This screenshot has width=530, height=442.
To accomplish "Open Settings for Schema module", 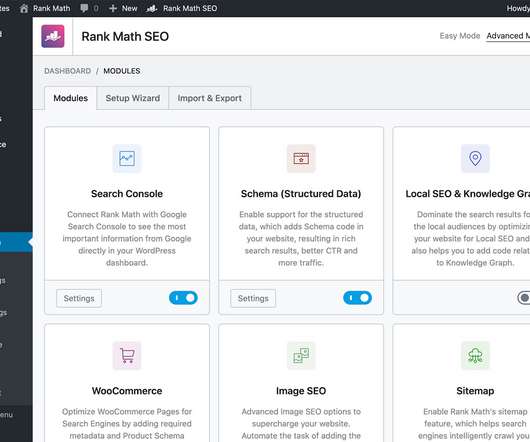I will click(x=253, y=298).
